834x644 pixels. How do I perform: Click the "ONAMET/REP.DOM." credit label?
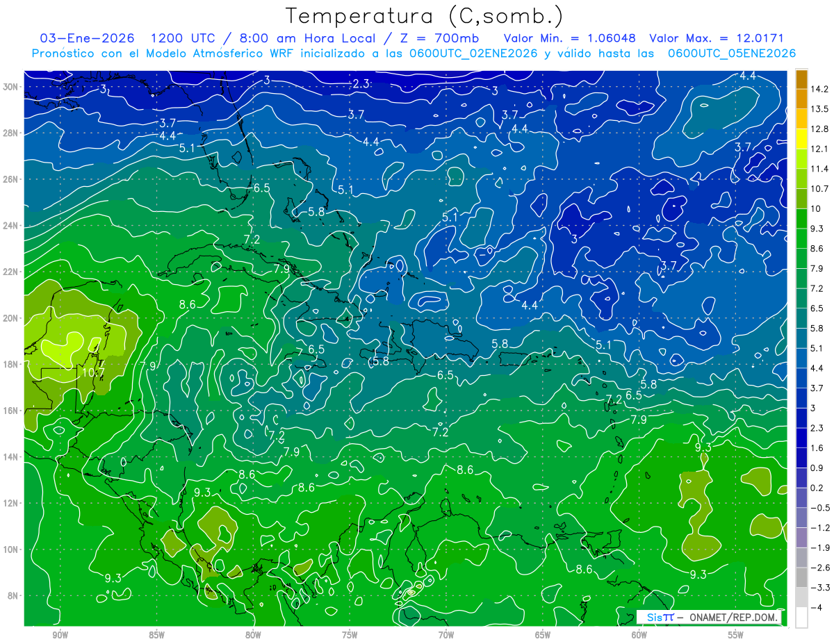point(732,617)
